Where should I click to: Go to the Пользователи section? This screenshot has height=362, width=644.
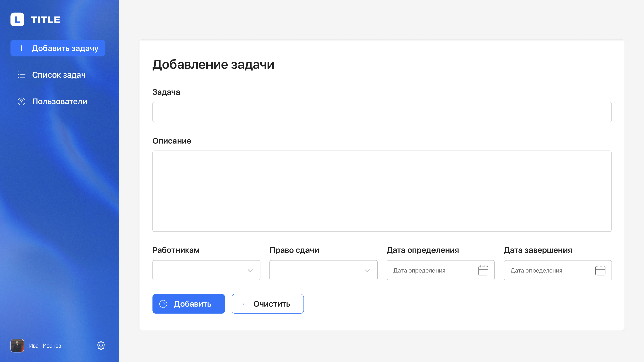click(60, 101)
